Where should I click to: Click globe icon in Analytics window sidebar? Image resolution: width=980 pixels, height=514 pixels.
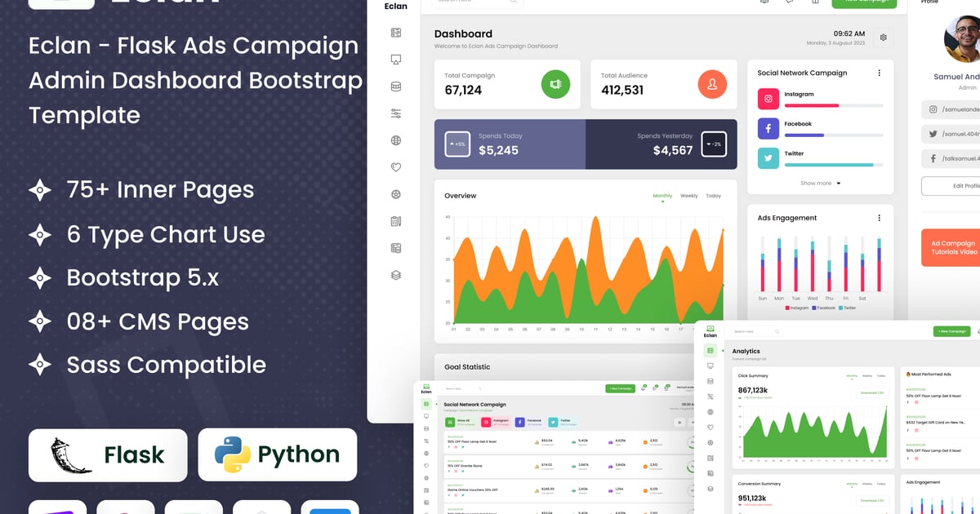pyautogui.click(x=710, y=412)
